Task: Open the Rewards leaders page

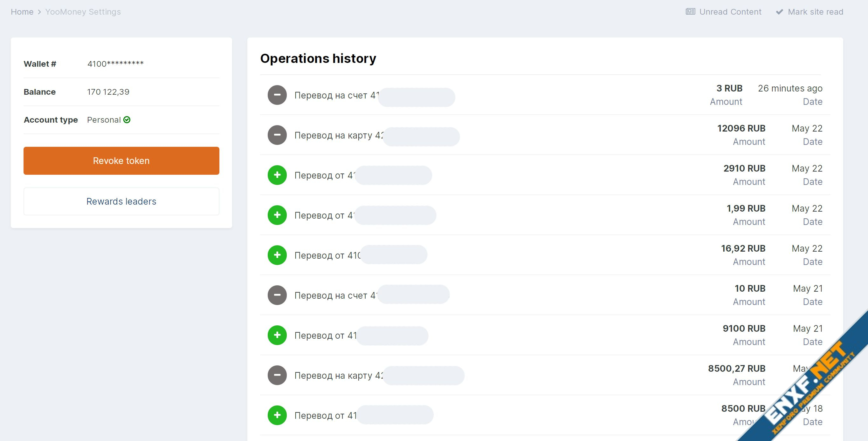Action: pyautogui.click(x=121, y=201)
